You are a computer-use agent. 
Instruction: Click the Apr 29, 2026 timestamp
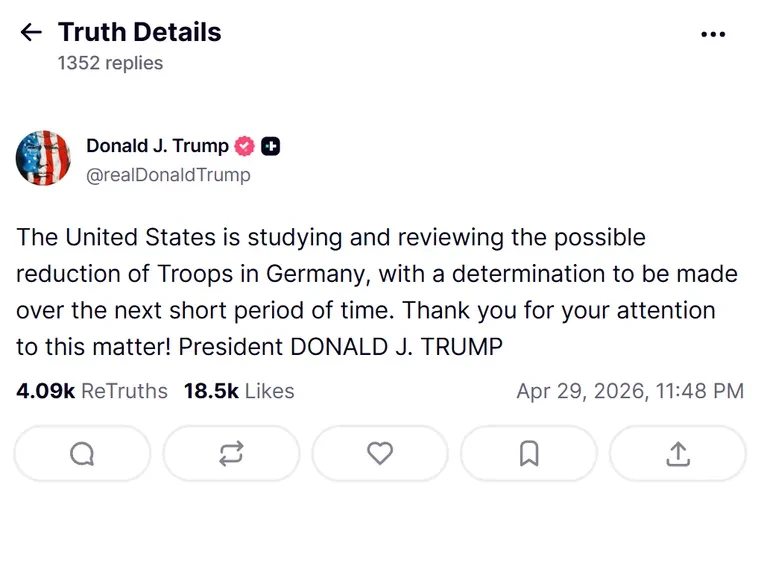pos(629,391)
